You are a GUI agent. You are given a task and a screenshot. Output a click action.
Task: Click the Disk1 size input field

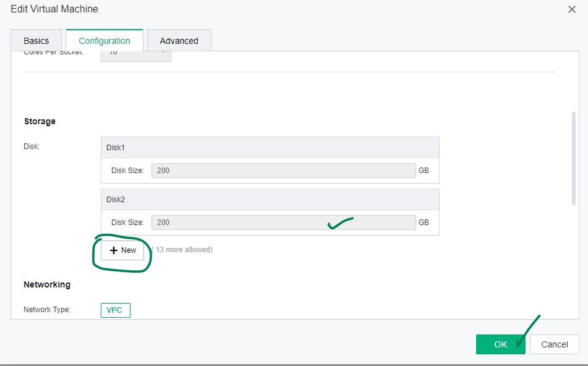(x=284, y=171)
